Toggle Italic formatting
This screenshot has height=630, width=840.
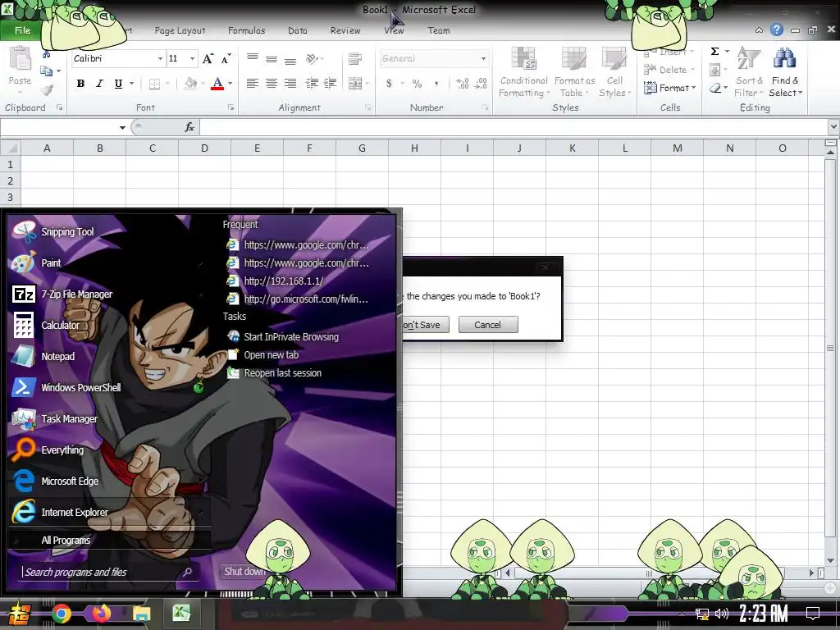[x=99, y=84]
